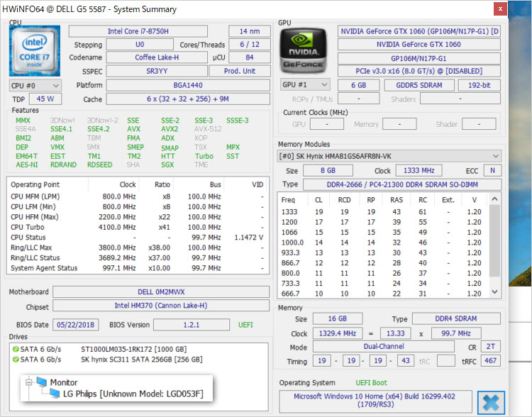Screen dimensions: 532x417
Task: Click the tRFC 467 field
Action: (491, 361)
